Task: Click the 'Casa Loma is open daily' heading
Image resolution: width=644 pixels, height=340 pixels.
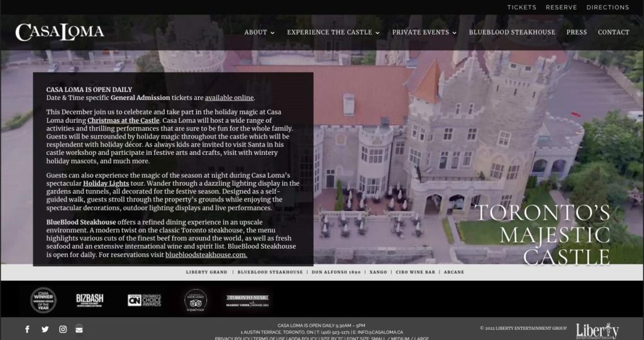Action: (x=89, y=89)
